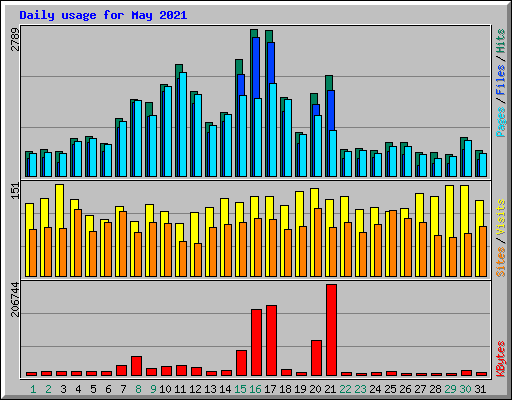
Task: Select the red KBytes bar for day 8
Action: coord(136,366)
